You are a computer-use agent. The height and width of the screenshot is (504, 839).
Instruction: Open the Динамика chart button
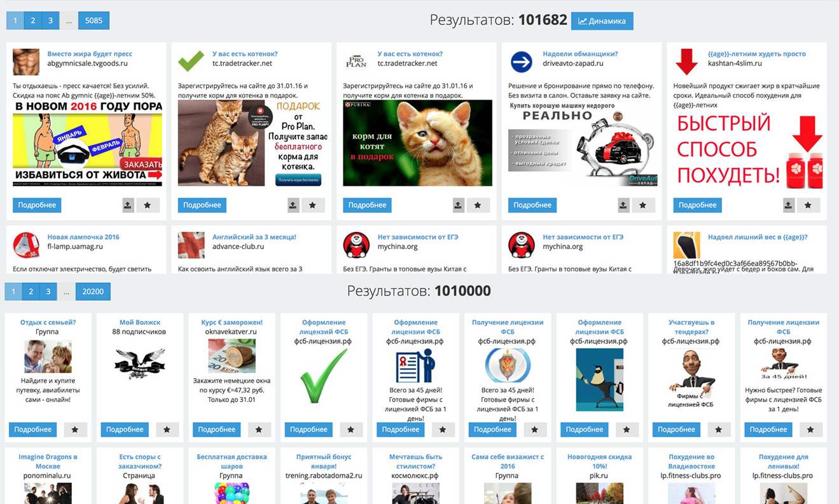pyautogui.click(x=602, y=21)
